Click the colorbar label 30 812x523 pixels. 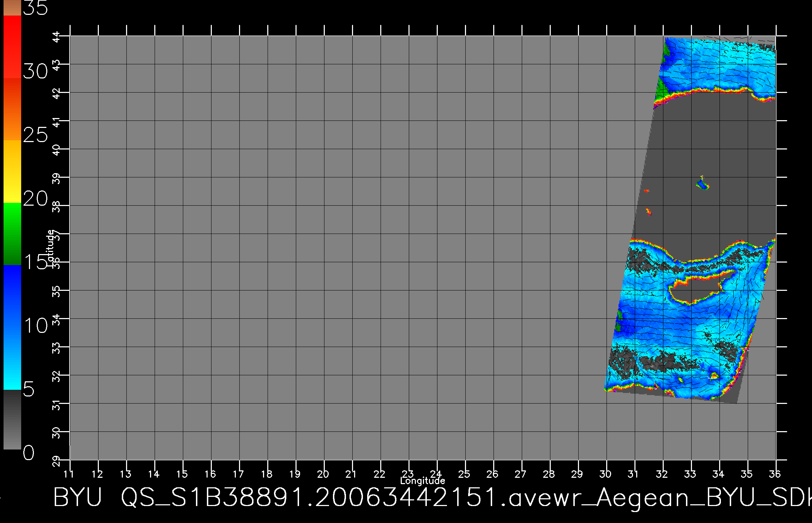[35, 72]
